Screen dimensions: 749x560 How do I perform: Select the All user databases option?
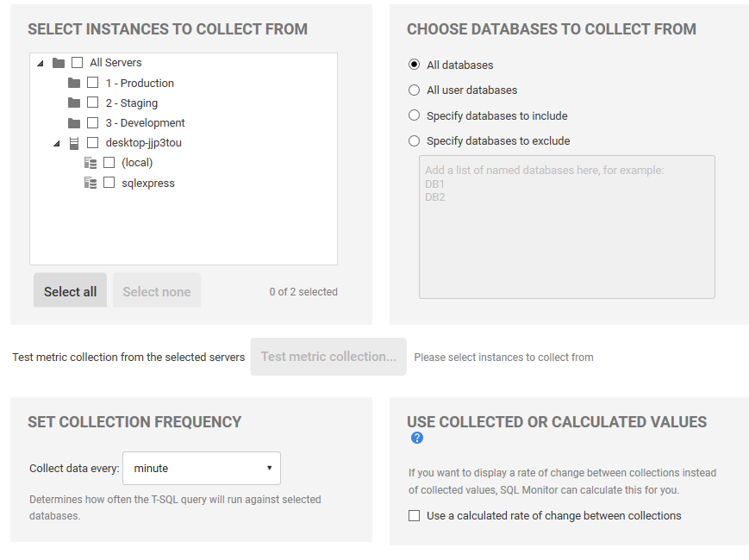pos(415,90)
